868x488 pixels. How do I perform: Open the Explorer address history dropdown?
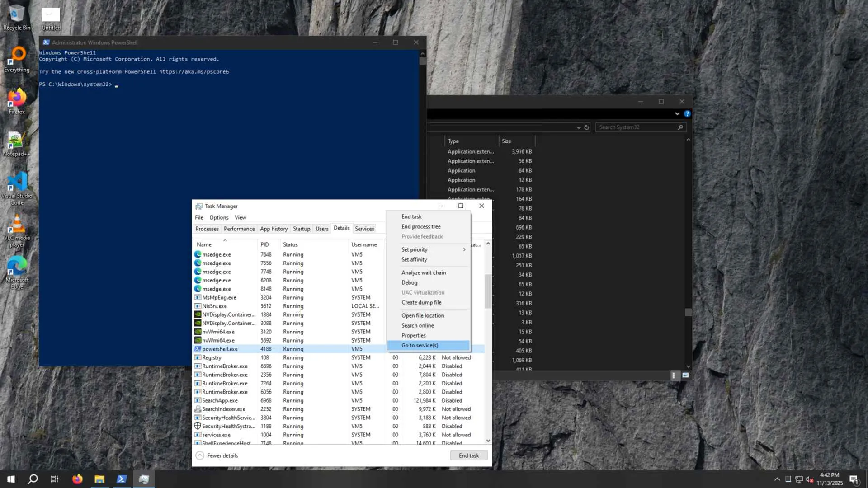[579, 127]
